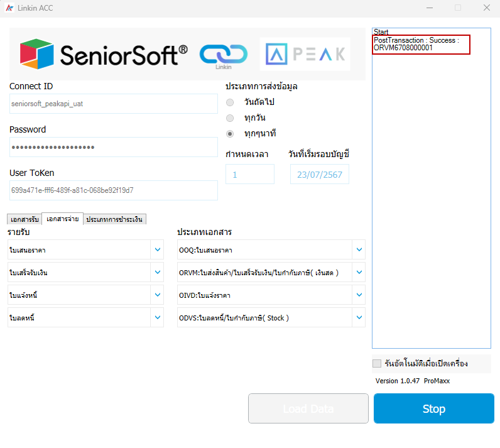
Task: Switch to the ประเภทการชำระเงิน tab
Action: [x=114, y=219]
